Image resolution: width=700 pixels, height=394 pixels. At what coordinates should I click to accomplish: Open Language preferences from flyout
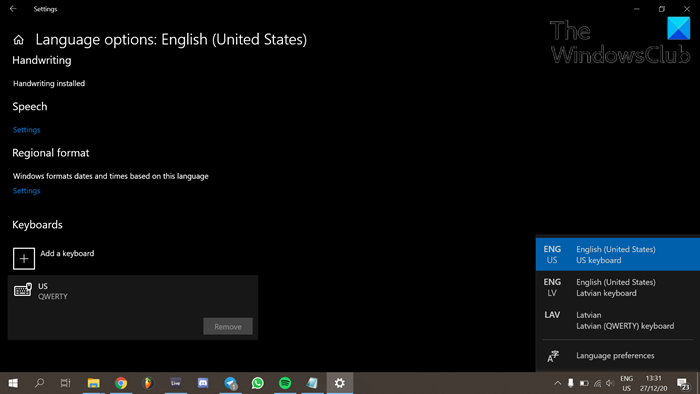(617, 356)
